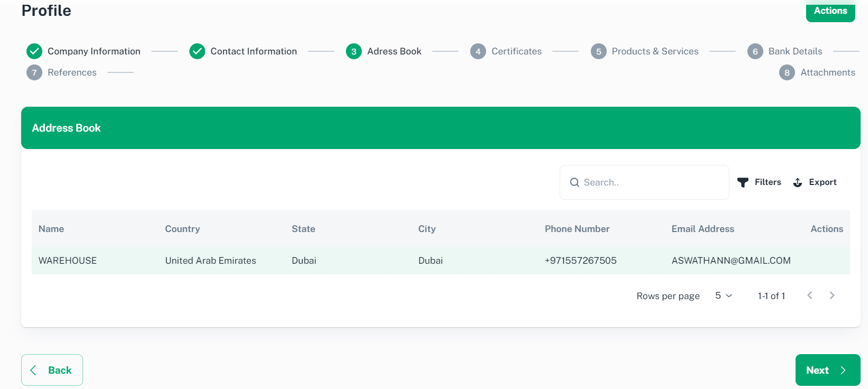Image resolution: width=868 pixels, height=389 pixels.
Task: Click the magnifier icon in search box
Action: point(574,182)
